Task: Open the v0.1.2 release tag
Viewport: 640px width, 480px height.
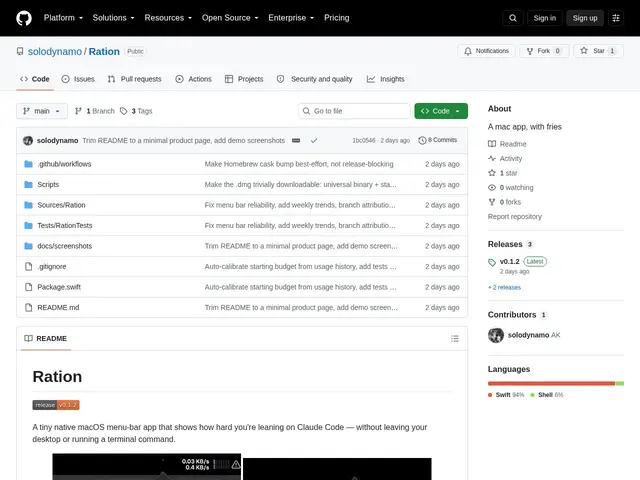Action: pyautogui.click(x=509, y=261)
